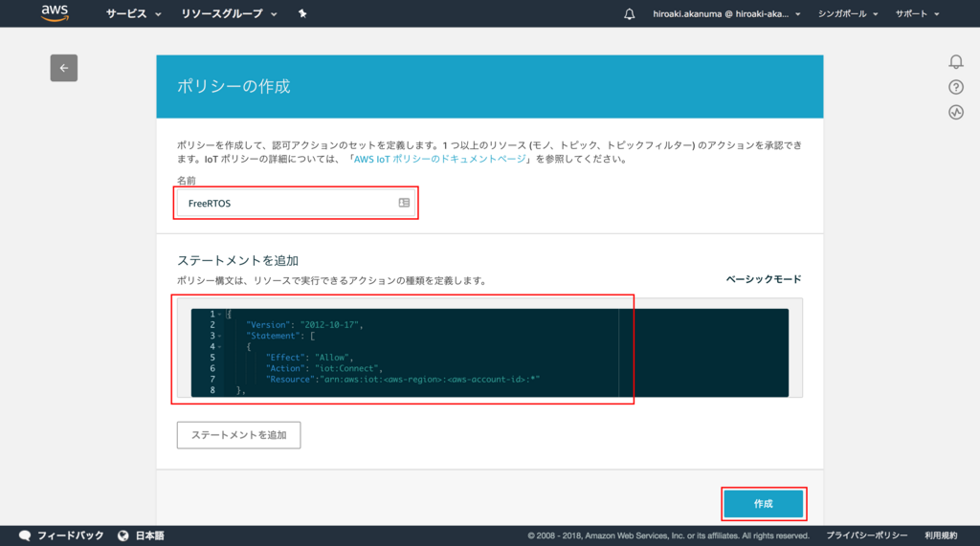This screenshot has width=980, height=546.
Task: Click the AWS logo home icon
Action: pyautogui.click(x=55, y=13)
